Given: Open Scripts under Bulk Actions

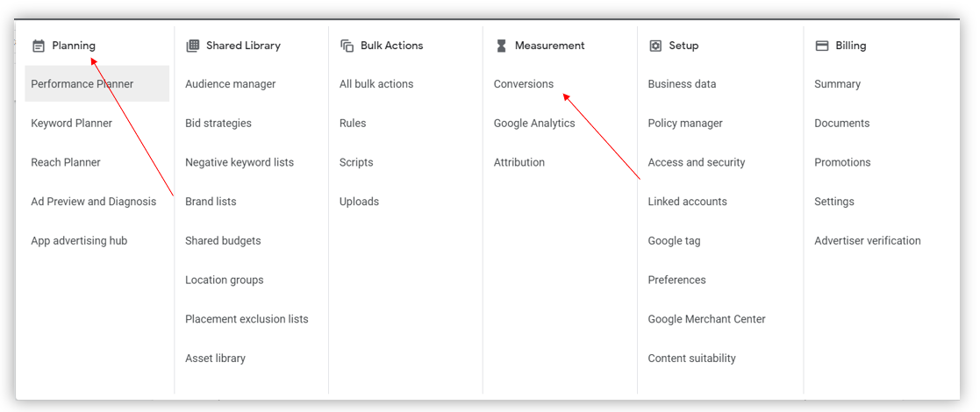Looking at the screenshot, I should 356,162.
